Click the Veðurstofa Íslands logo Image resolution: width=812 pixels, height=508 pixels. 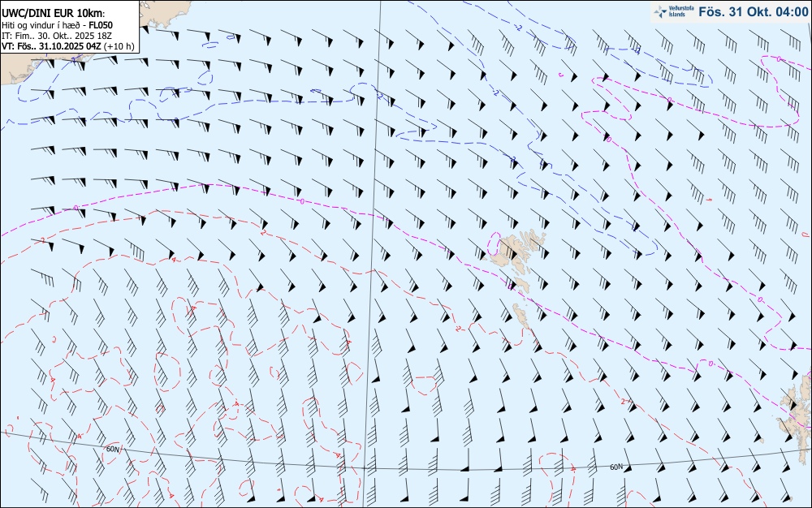tap(674, 11)
